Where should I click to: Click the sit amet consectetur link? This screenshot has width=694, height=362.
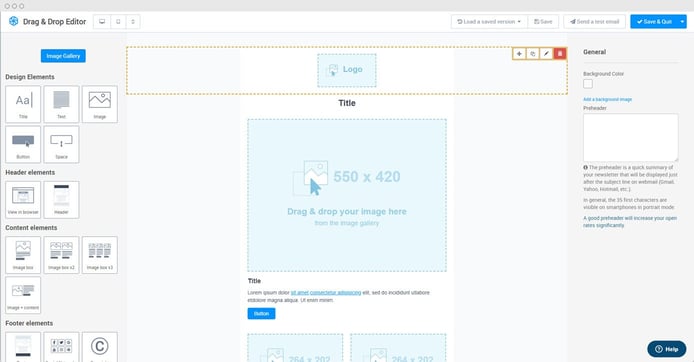coord(326,293)
